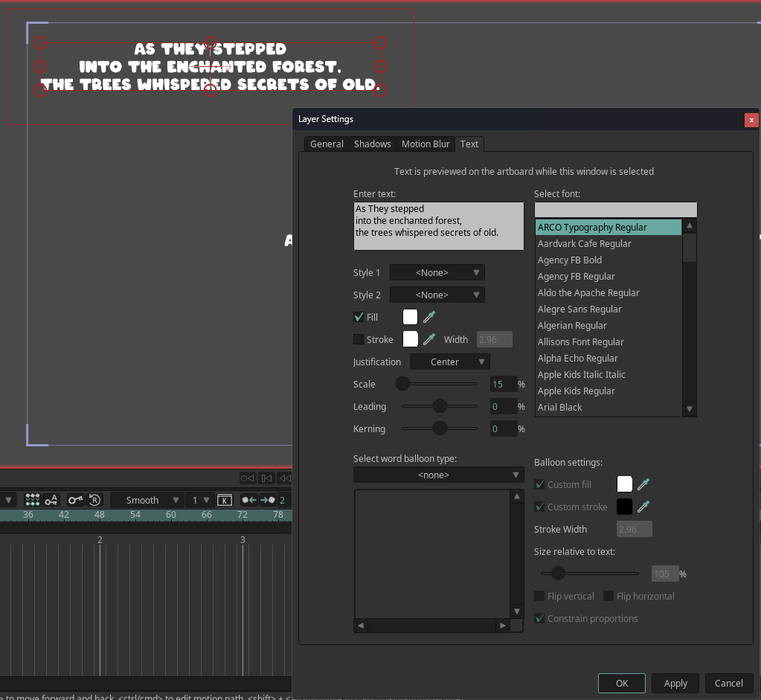Click the Stroke color swatch
This screenshot has width=761, height=700.
click(x=410, y=338)
